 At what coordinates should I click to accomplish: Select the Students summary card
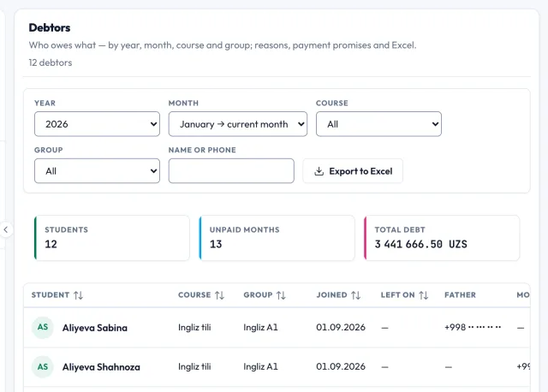pos(112,238)
